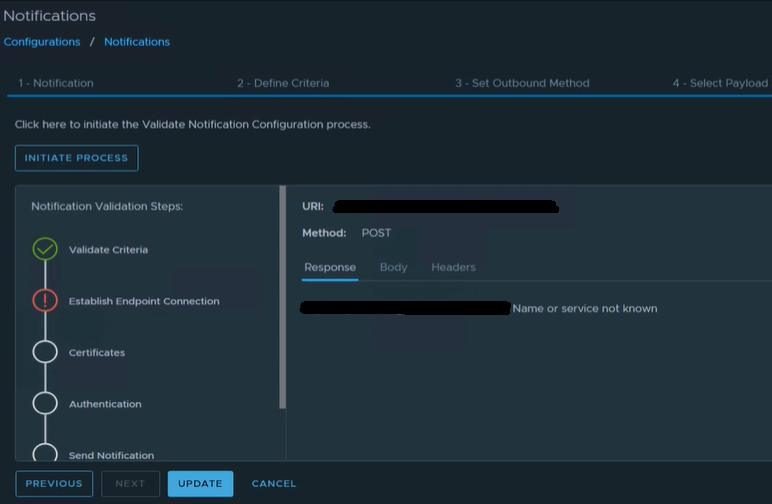Cancel the notification configuration
This screenshot has height=504, width=772.
pyautogui.click(x=273, y=484)
